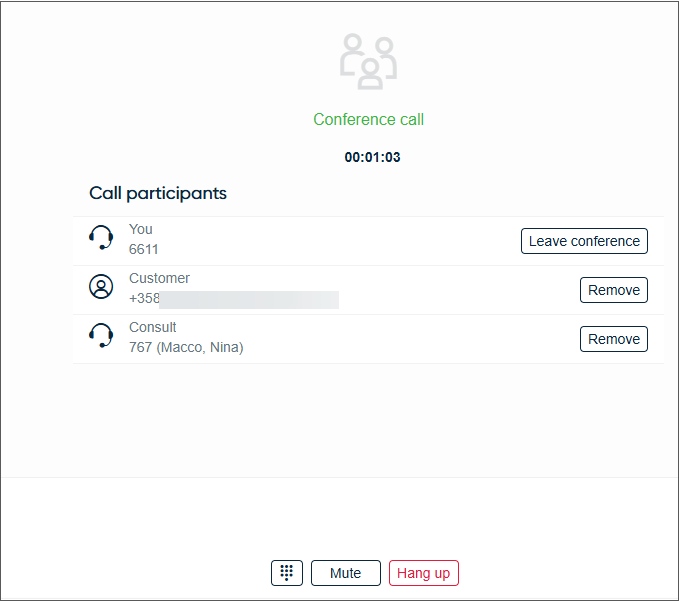Click extension number 6611
This screenshot has height=601, width=679.
(x=143, y=249)
